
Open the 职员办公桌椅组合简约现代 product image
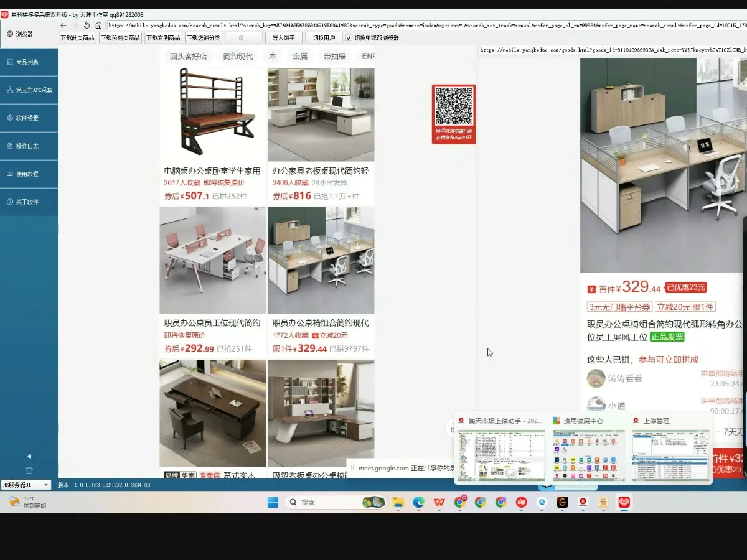pyautogui.click(x=321, y=261)
